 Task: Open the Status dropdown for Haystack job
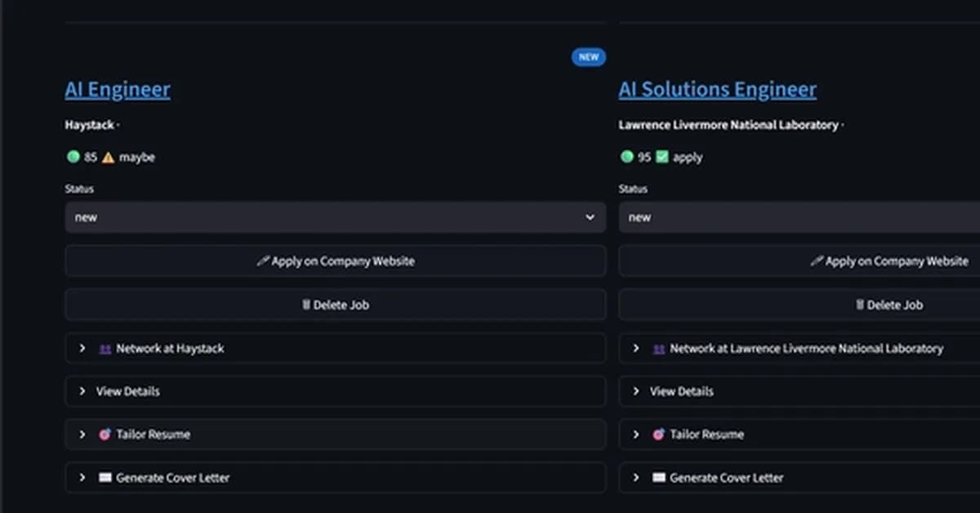coord(335,218)
